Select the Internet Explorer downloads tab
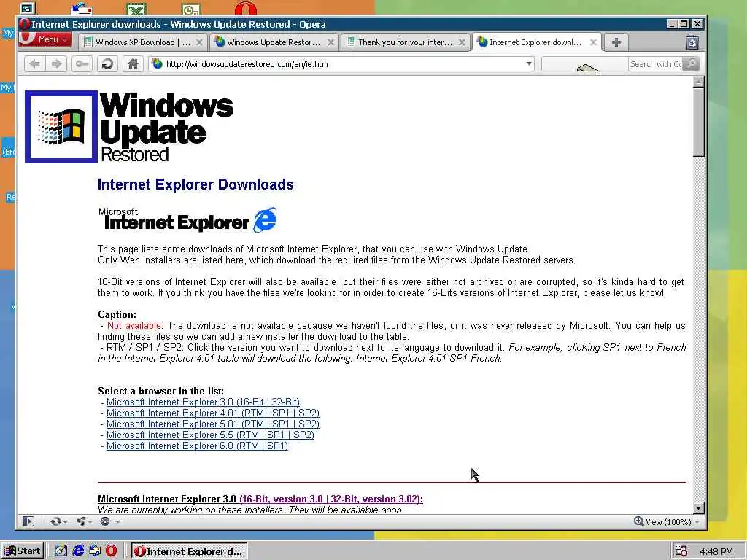The width and height of the screenshot is (747, 560). point(536,42)
